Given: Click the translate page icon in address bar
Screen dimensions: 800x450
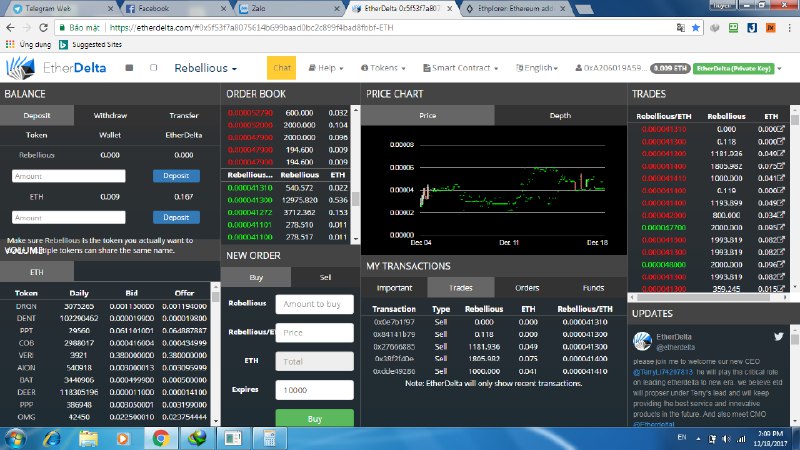Looking at the screenshot, I should tap(681, 28).
